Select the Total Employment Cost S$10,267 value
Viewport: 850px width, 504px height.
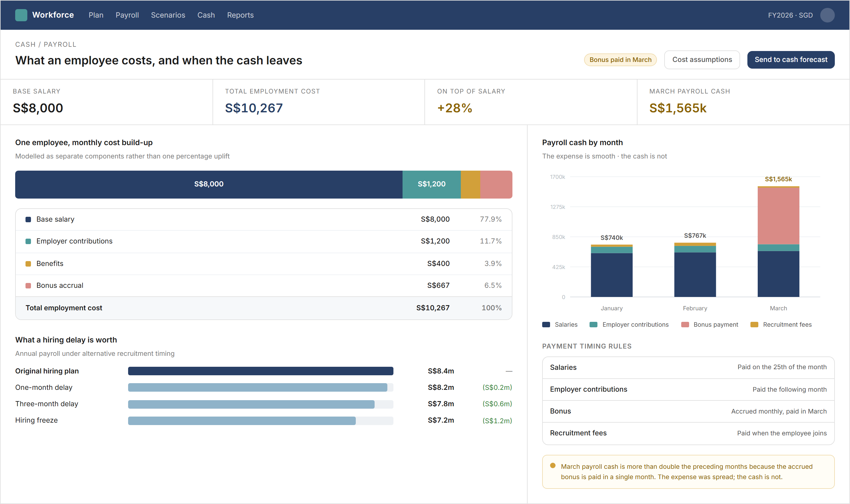coord(254,108)
